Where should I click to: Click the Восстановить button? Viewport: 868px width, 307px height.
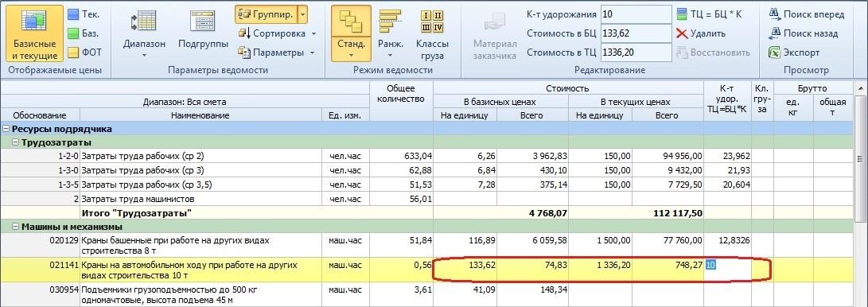713,52
